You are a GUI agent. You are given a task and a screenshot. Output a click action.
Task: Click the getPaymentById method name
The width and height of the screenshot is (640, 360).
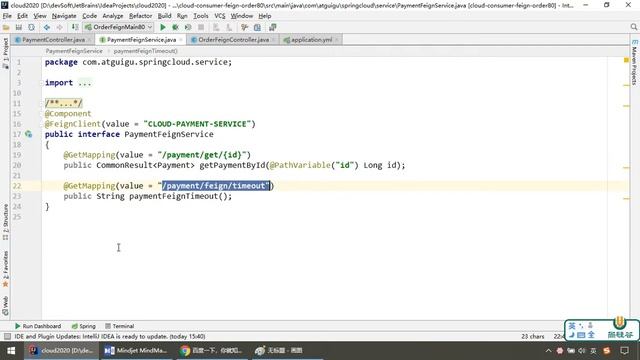coord(232,165)
